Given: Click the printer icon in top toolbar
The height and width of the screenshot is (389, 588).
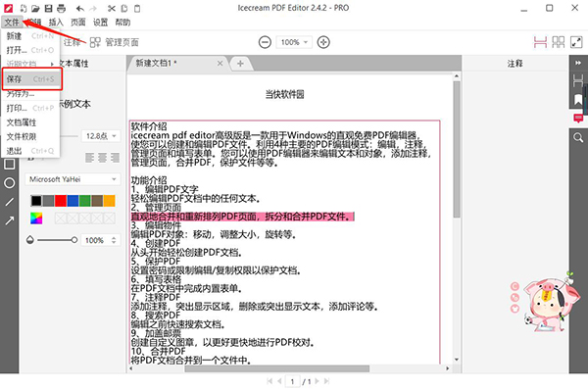Looking at the screenshot, I should tap(61, 8).
